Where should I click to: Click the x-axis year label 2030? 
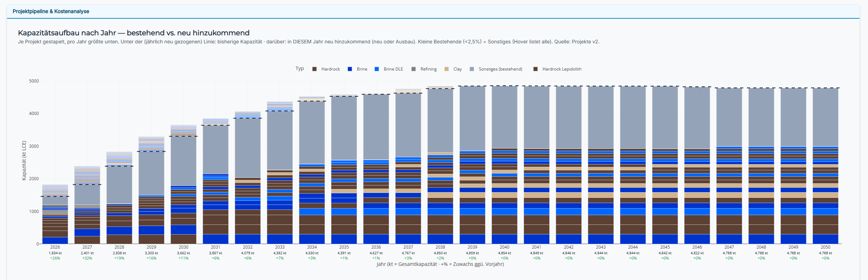pyautogui.click(x=183, y=247)
